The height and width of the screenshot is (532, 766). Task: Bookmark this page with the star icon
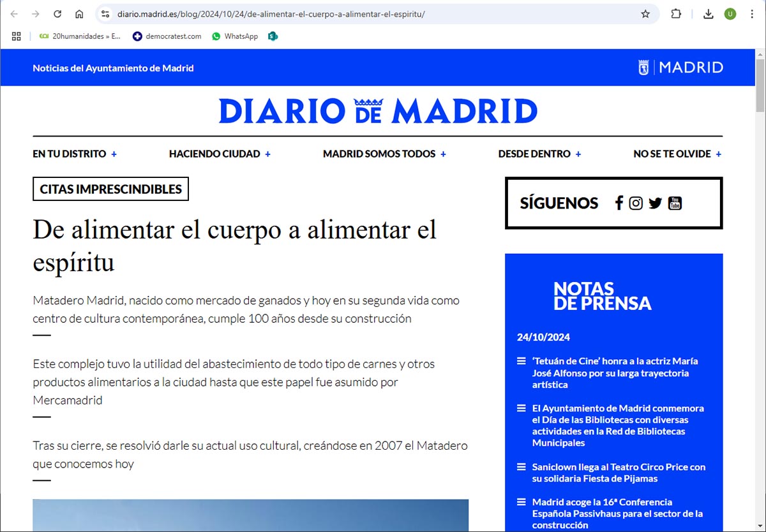point(645,14)
